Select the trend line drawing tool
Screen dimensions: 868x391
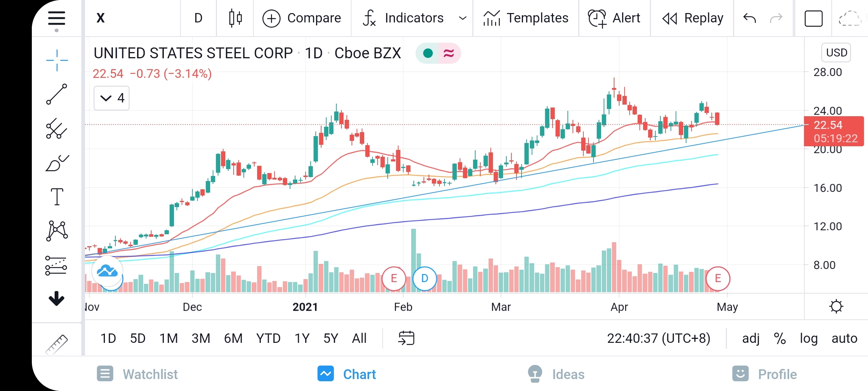[57, 94]
